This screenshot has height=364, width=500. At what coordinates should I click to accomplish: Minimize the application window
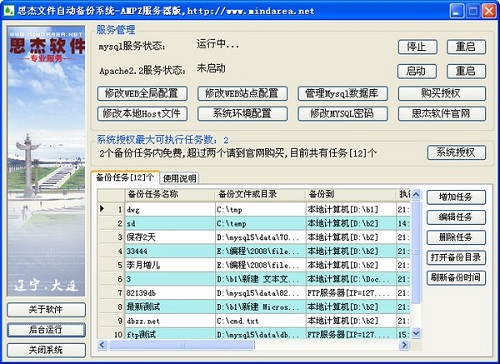point(457,11)
